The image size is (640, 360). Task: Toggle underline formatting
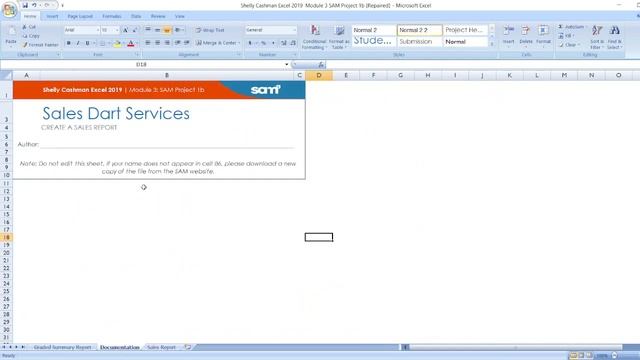[87, 43]
